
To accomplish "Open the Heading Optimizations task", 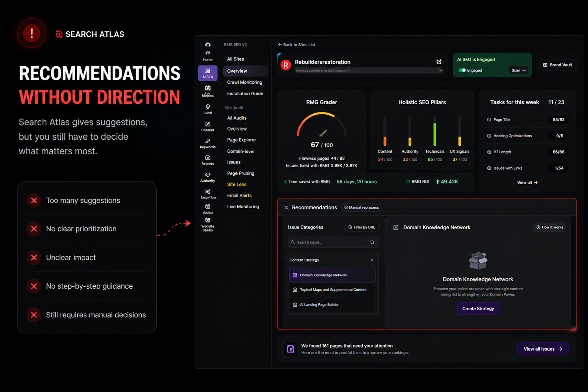I will [528, 136].
